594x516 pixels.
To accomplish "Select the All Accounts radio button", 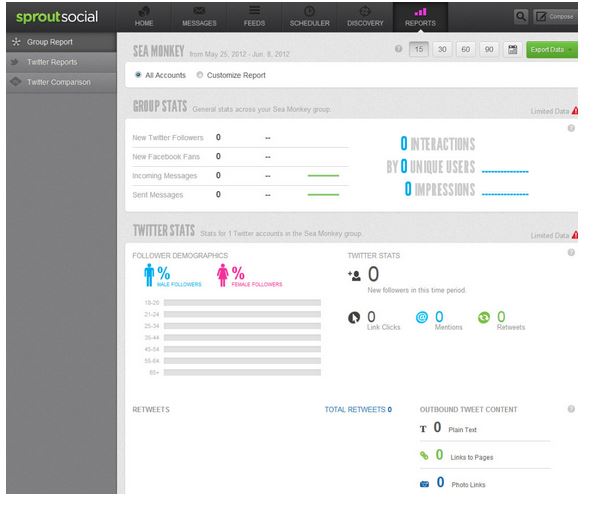I will [138, 75].
